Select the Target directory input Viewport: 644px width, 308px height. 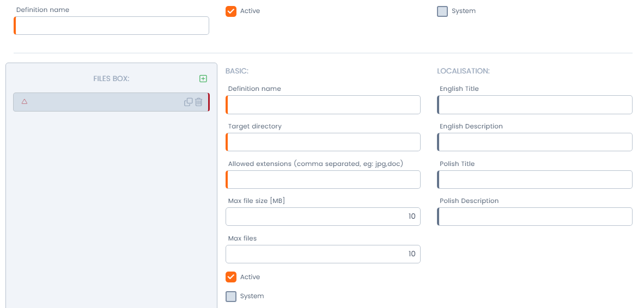(324, 142)
